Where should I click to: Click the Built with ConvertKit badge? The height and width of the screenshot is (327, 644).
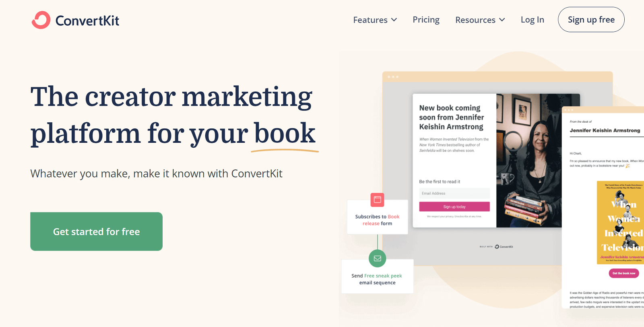pos(496,247)
